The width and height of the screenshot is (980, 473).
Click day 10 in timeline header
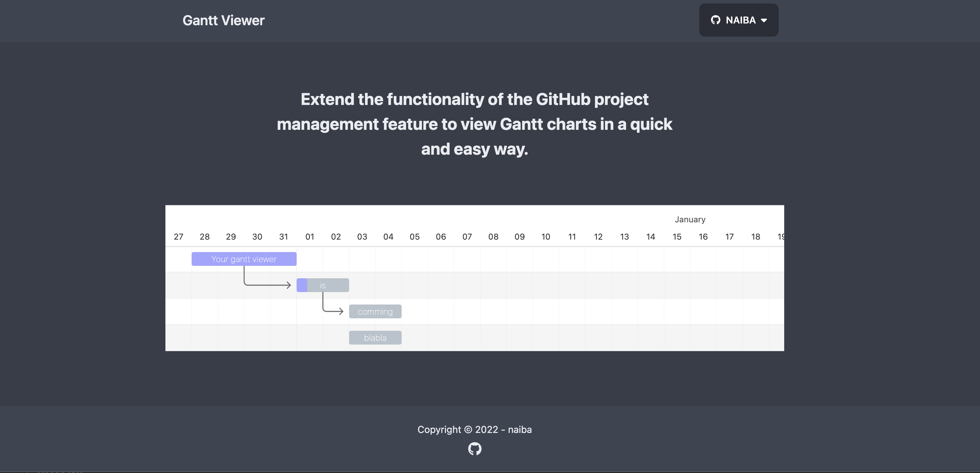tap(546, 236)
